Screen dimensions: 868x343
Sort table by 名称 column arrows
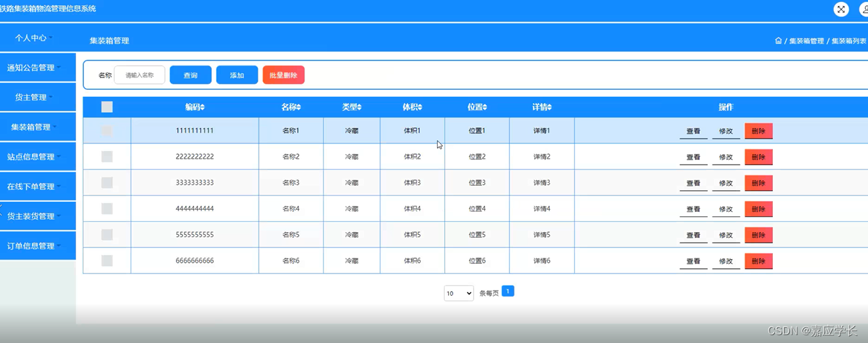tap(299, 107)
